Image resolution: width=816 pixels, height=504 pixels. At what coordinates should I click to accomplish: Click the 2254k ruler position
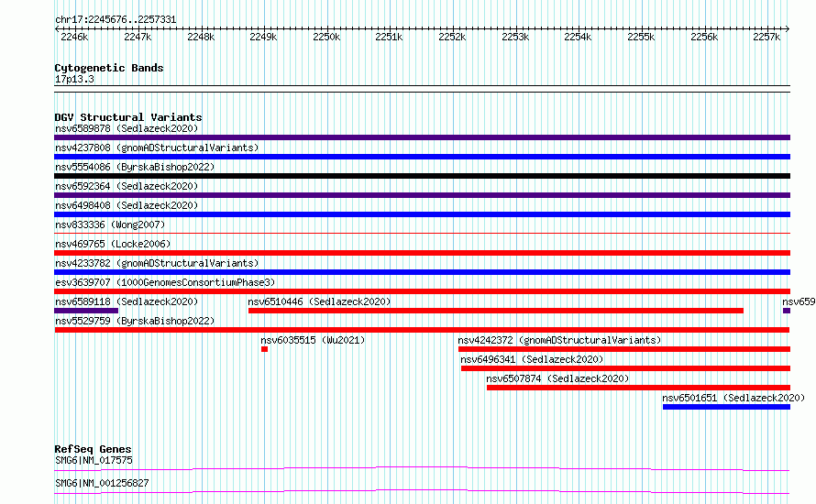point(579,37)
